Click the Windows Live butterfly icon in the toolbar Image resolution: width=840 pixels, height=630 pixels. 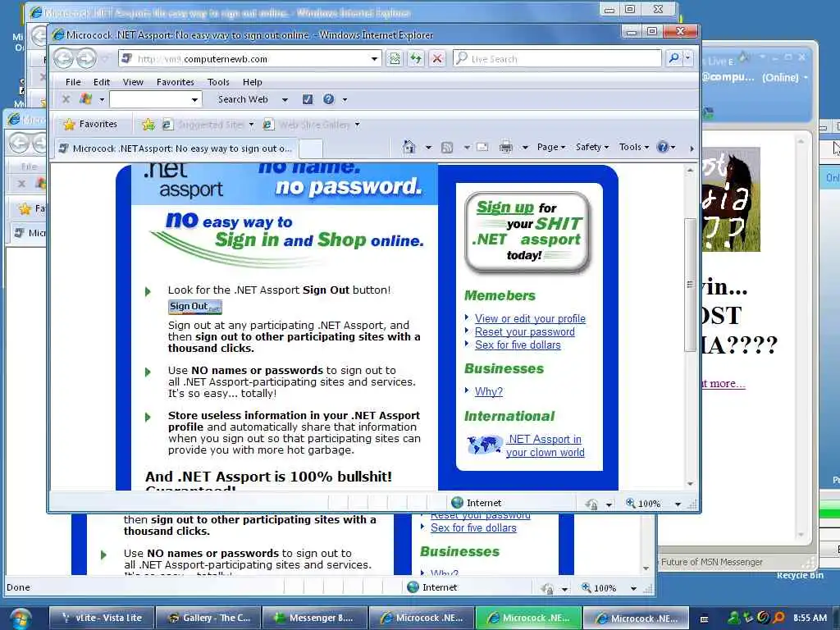[85, 99]
